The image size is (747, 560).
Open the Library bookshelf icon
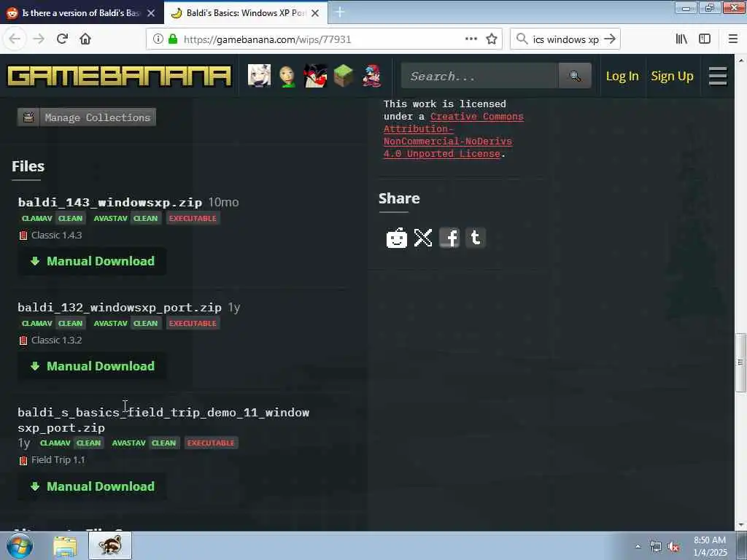point(682,39)
